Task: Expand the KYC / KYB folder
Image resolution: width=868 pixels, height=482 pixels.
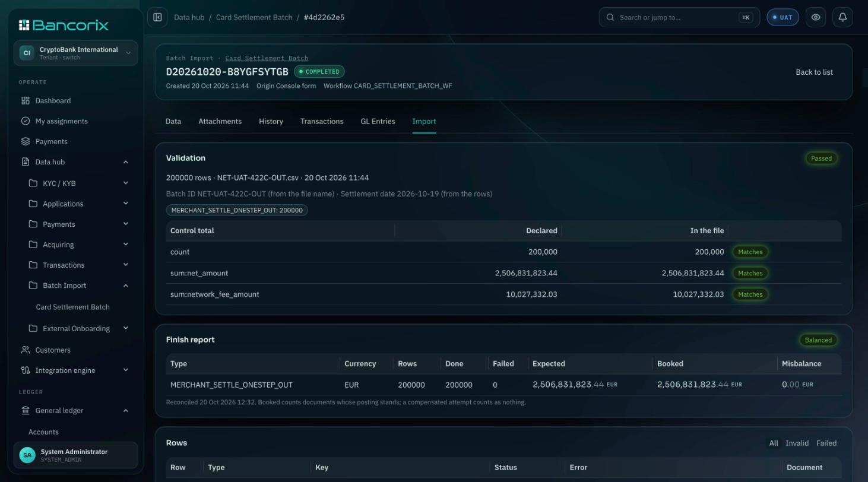Action: pyautogui.click(x=126, y=183)
